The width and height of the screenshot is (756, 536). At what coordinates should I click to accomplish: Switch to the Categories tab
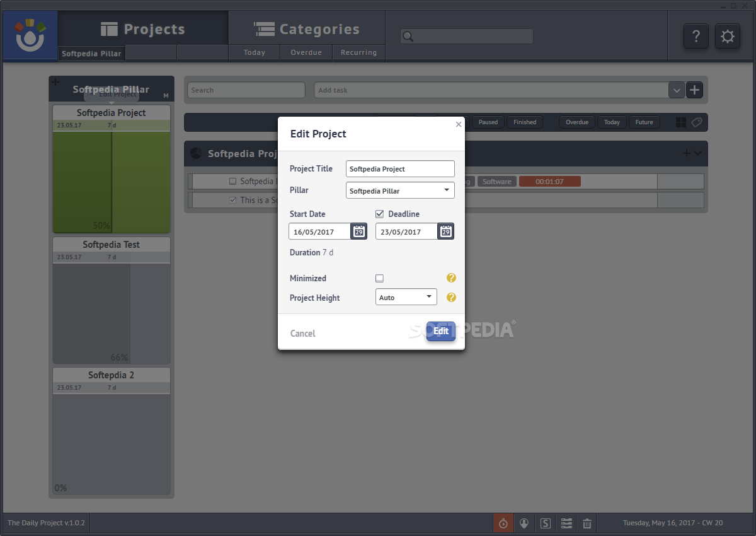pyautogui.click(x=307, y=29)
